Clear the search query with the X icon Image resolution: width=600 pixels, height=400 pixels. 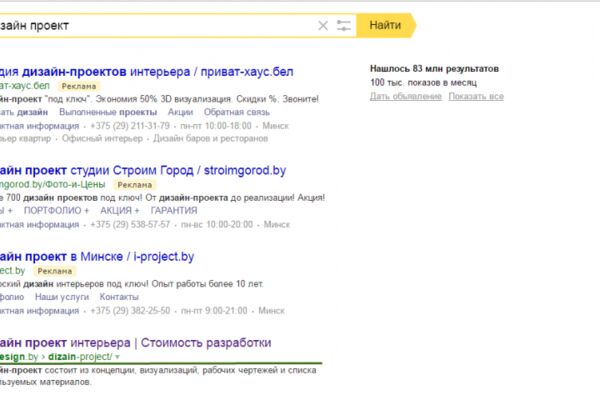click(323, 26)
